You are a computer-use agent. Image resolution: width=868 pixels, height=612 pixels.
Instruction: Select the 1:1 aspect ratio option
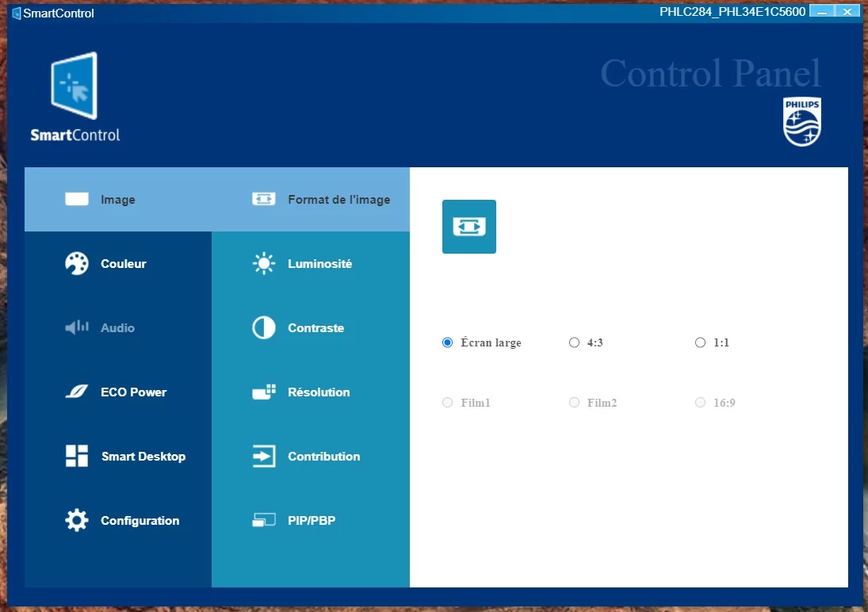(x=700, y=342)
